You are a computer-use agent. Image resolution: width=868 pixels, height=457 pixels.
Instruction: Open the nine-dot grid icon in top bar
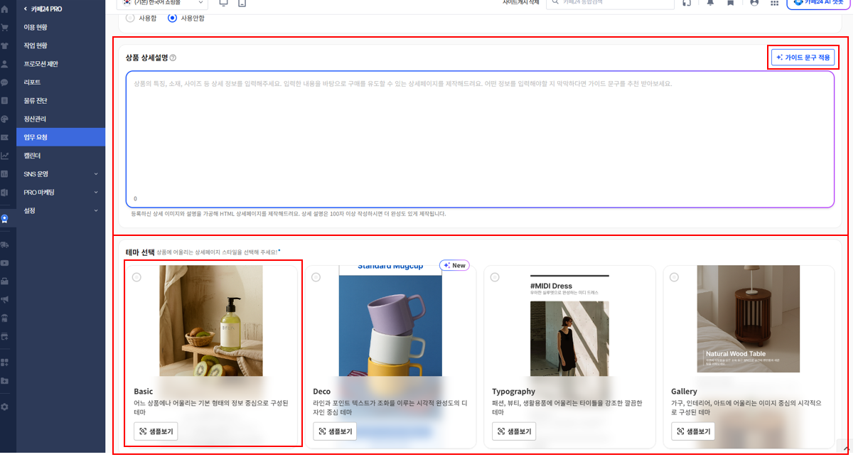tap(774, 3)
